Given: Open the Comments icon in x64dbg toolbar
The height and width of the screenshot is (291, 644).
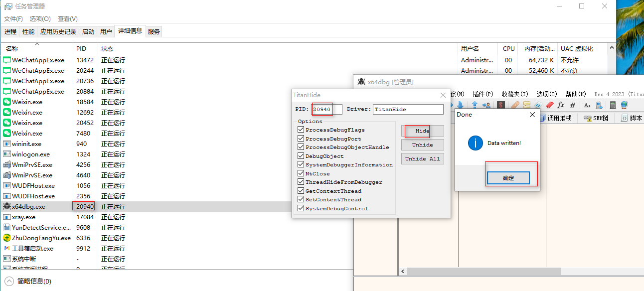Looking at the screenshot, I should pos(527,105).
